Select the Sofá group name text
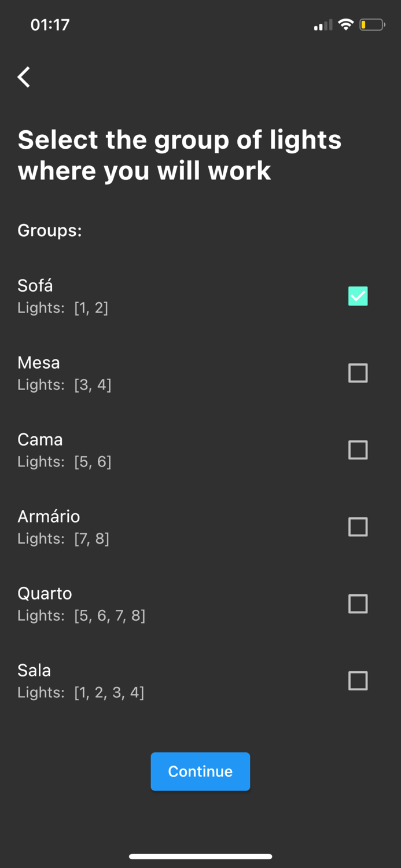This screenshot has width=401, height=868. click(x=35, y=285)
